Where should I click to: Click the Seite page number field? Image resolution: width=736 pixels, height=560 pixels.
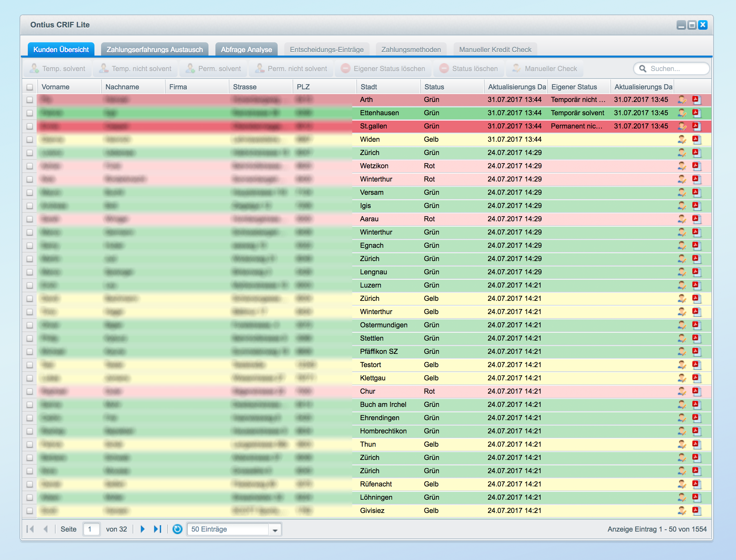pos(91,529)
